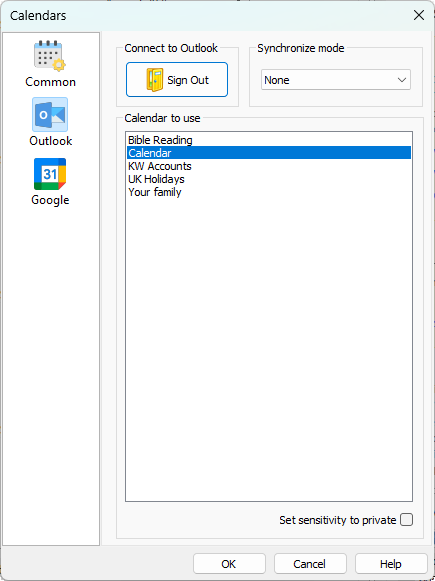
Task: Select the Your family calendar
Action: (269, 192)
